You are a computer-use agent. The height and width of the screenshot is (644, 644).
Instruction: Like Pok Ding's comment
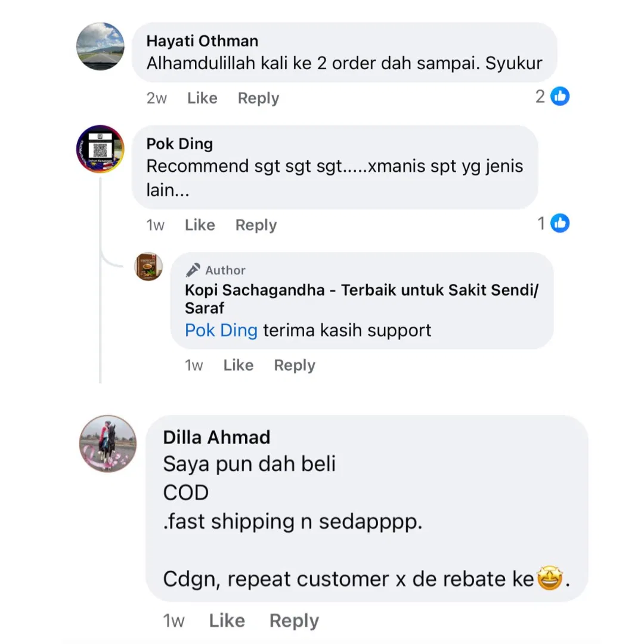[x=200, y=225]
